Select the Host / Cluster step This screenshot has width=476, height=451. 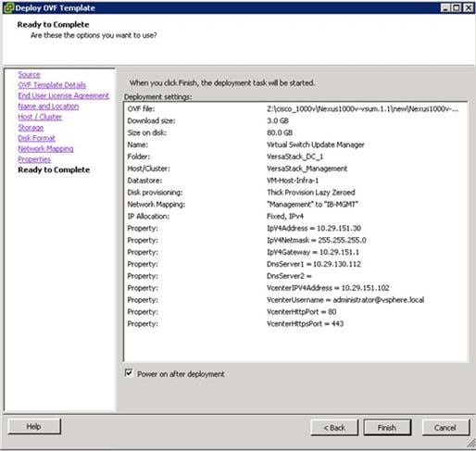pos(40,117)
